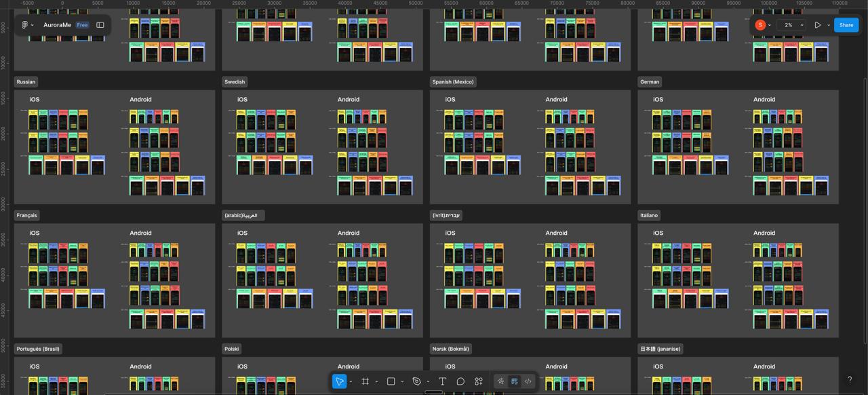Select the Frame tool
This screenshot has height=395, width=868.
(x=365, y=381)
